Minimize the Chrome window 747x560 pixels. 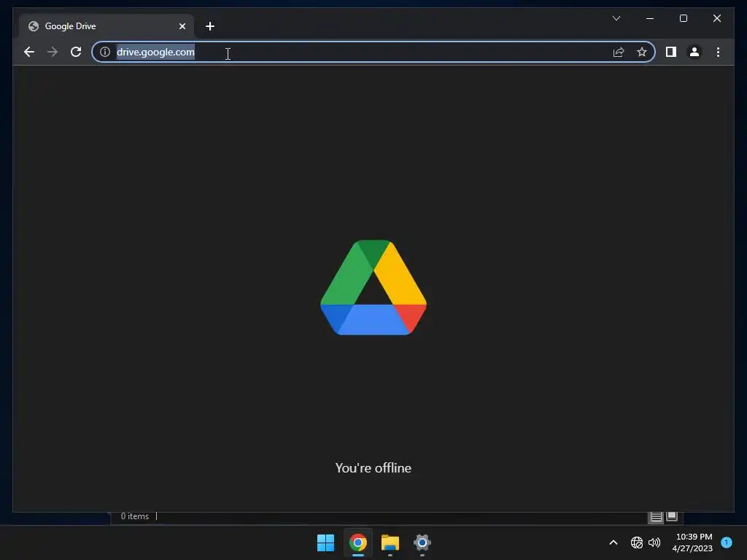click(650, 18)
